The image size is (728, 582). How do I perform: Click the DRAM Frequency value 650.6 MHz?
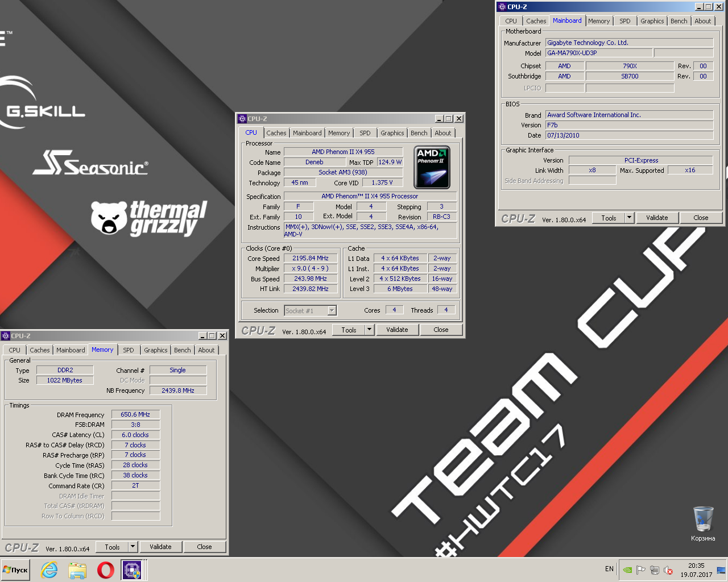pos(135,414)
